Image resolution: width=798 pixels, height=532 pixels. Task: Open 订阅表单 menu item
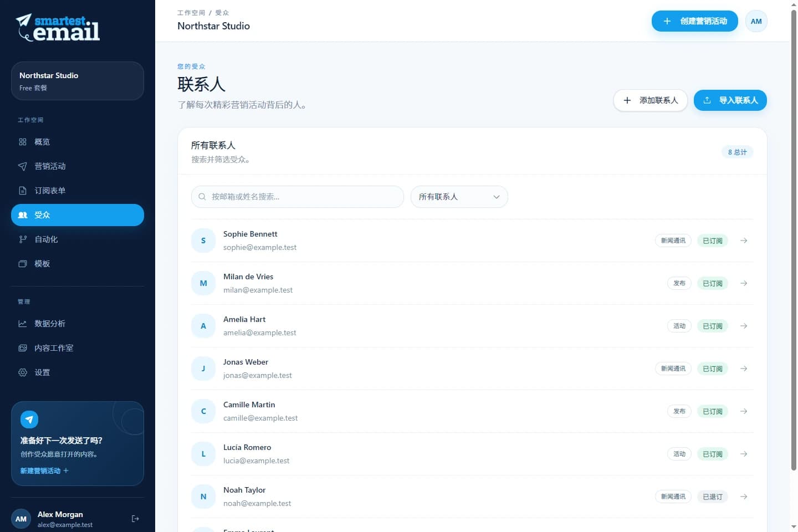[x=78, y=191]
